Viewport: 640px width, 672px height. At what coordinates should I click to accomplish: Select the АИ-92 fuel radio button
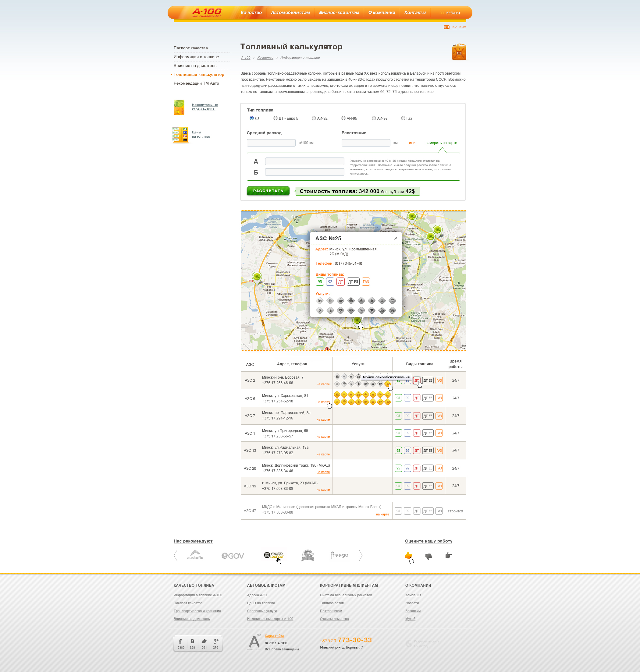[314, 118]
